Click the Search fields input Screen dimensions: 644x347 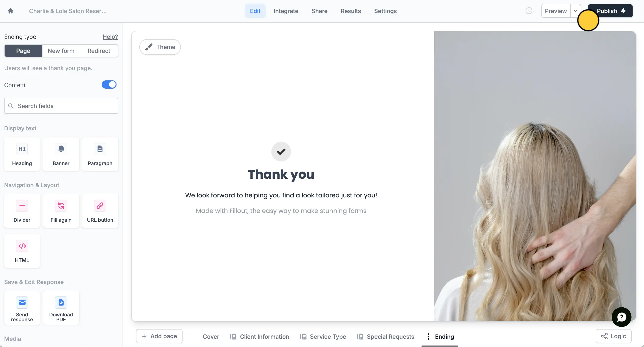(61, 106)
